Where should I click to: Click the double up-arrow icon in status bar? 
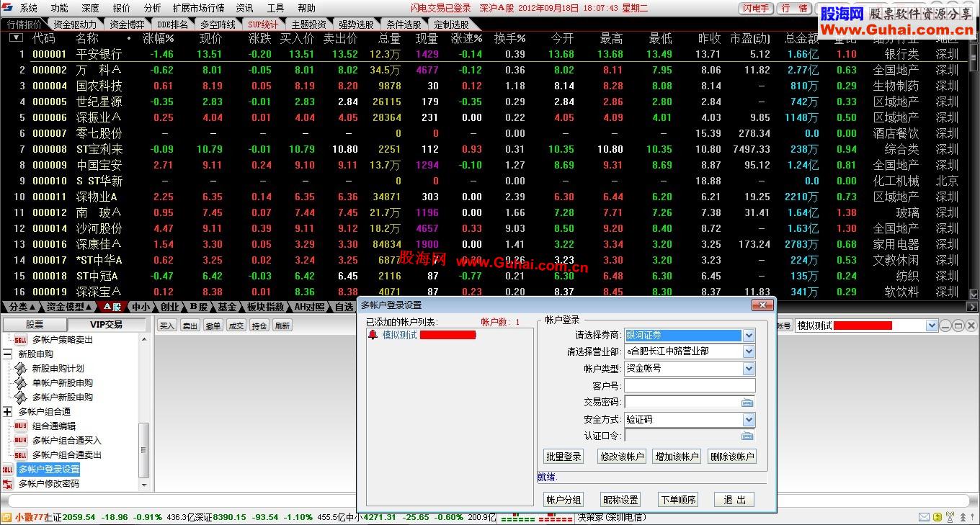tap(963, 517)
